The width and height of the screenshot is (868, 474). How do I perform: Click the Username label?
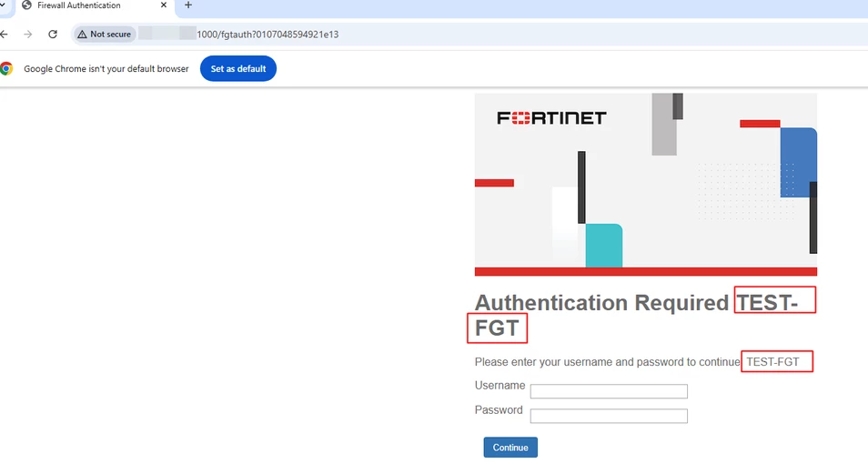[x=500, y=386]
